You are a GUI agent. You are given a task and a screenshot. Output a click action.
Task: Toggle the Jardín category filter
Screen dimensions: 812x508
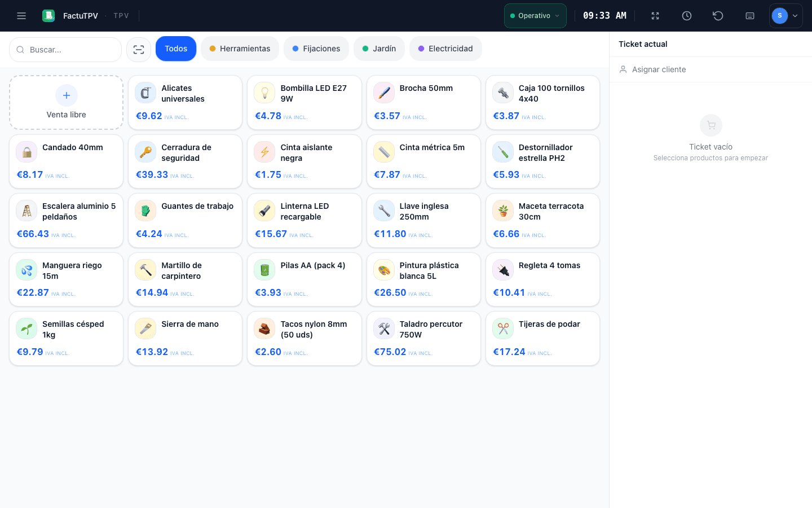[379, 49]
